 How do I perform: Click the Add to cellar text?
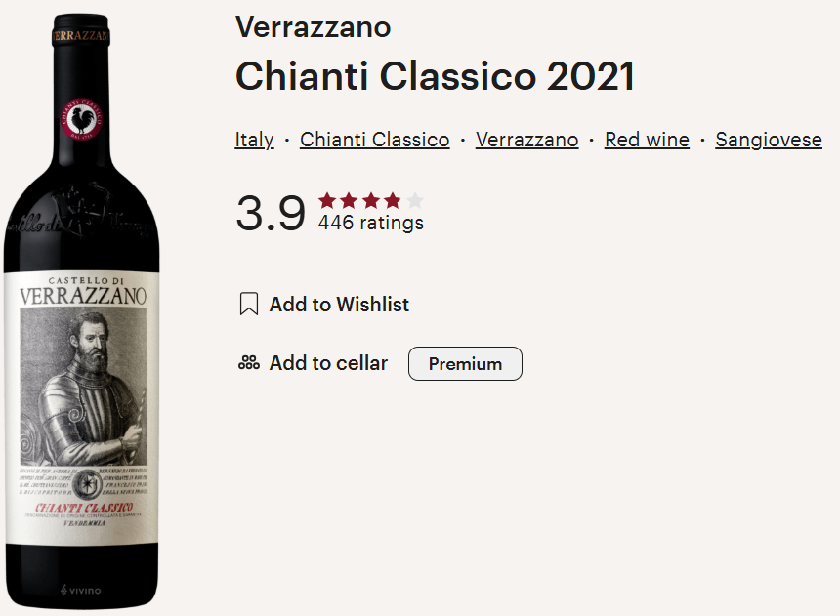[x=328, y=362]
